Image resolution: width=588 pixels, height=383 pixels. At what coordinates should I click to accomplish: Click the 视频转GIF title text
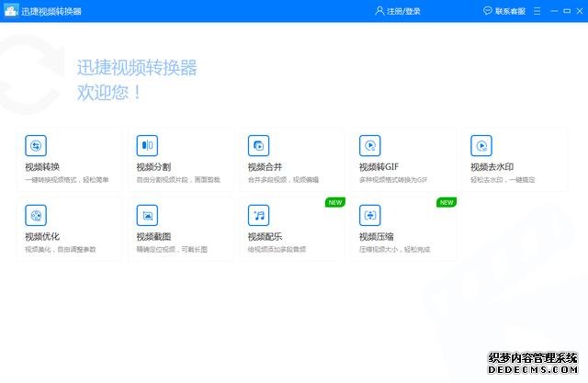(x=379, y=167)
